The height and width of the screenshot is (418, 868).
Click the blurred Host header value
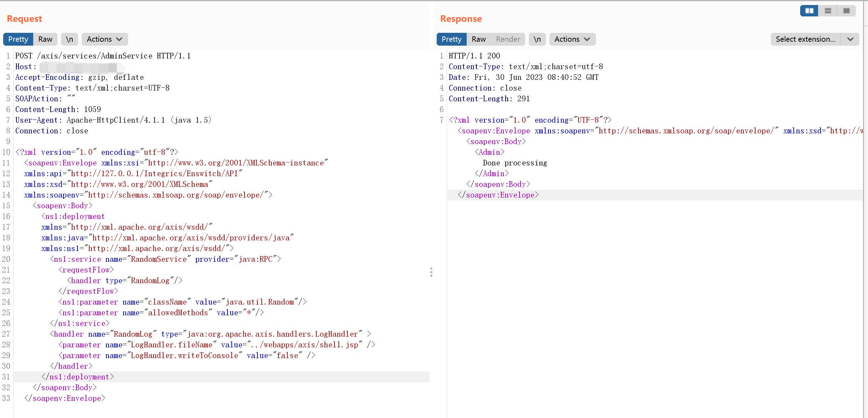coord(80,67)
